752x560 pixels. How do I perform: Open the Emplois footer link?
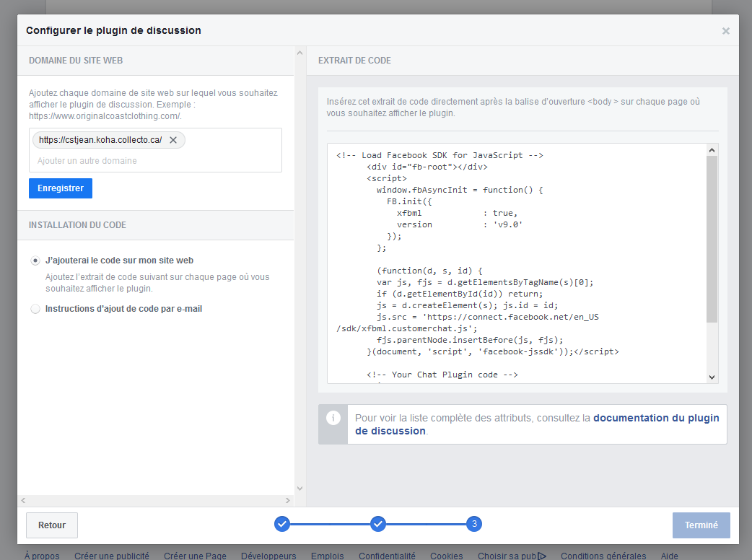(328, 556)
